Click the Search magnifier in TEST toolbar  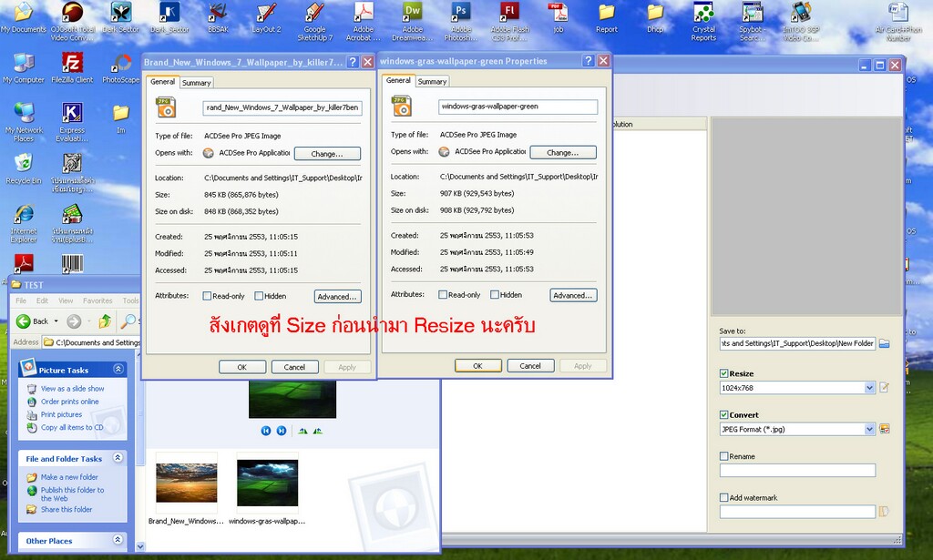coord(128,321)
